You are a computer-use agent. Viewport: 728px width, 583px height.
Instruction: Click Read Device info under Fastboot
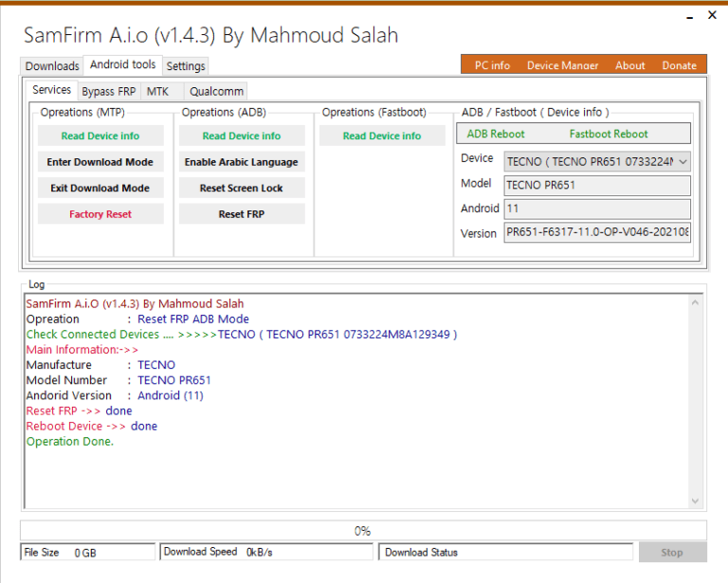pyautogui.click(x=382, y=136)
